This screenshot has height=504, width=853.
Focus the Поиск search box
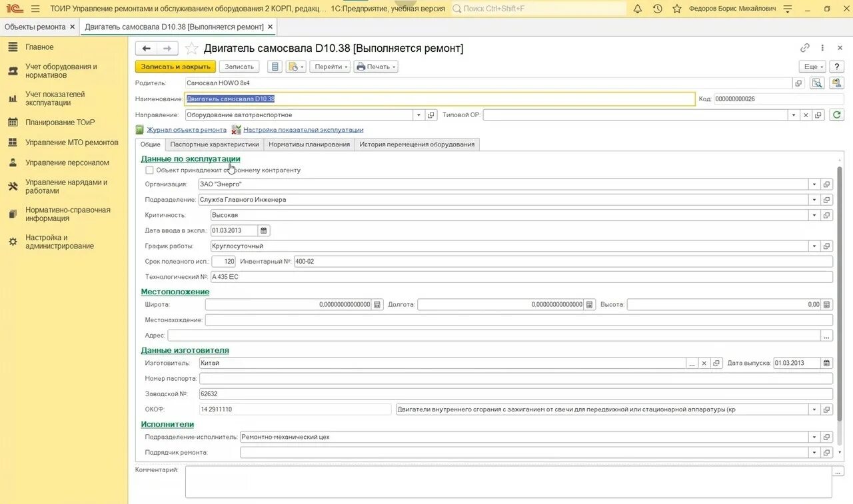click(538, 9)
